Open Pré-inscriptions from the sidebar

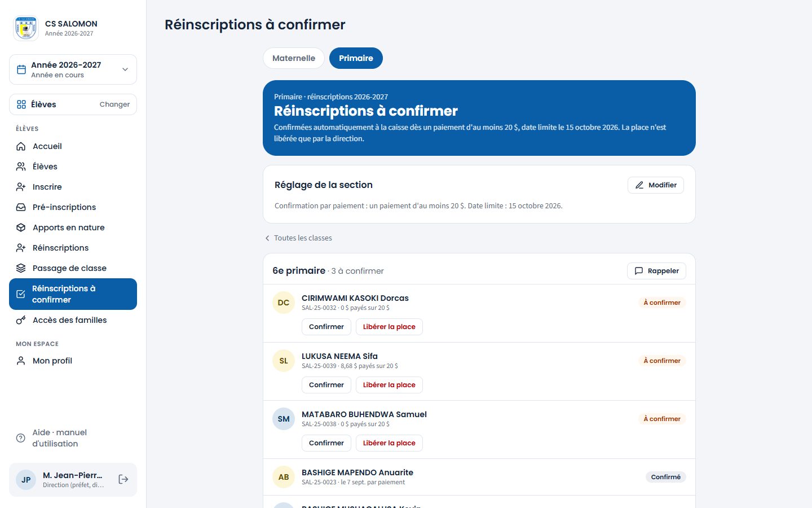73,207
